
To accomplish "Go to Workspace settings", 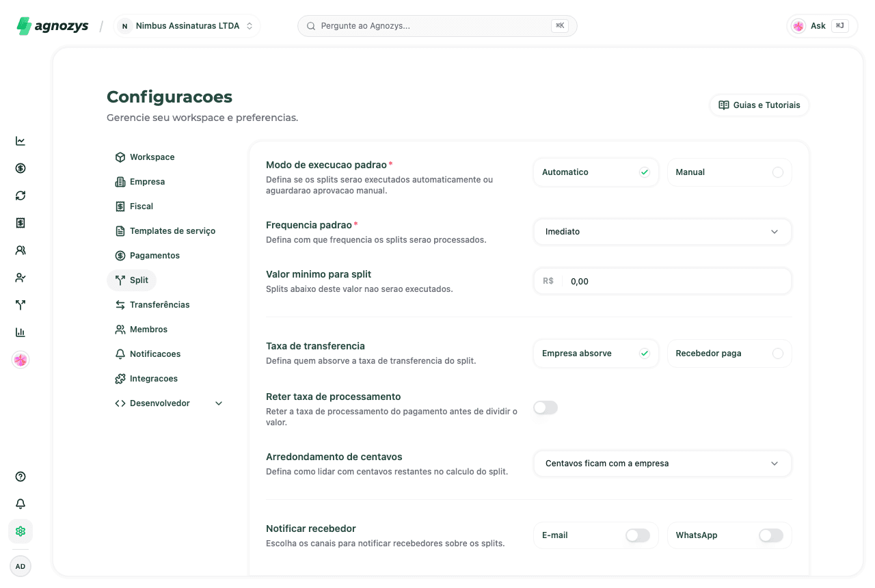I will (145, 157).
